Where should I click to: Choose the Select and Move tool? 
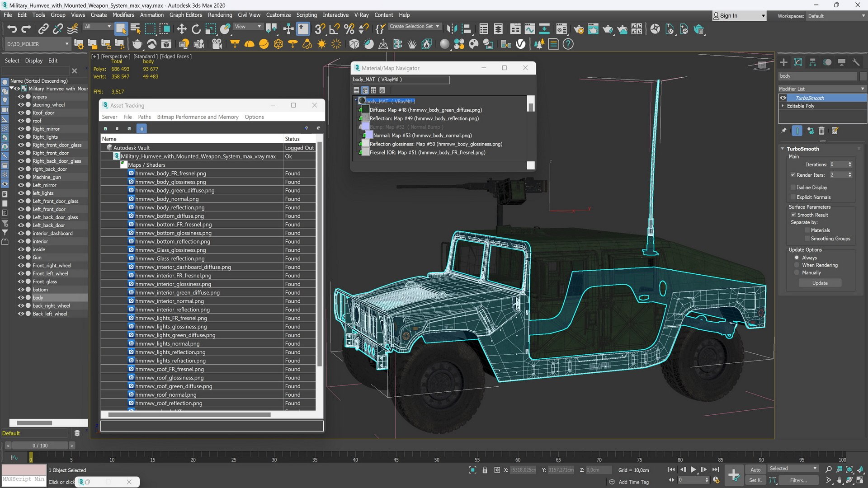tap(181, 29)
